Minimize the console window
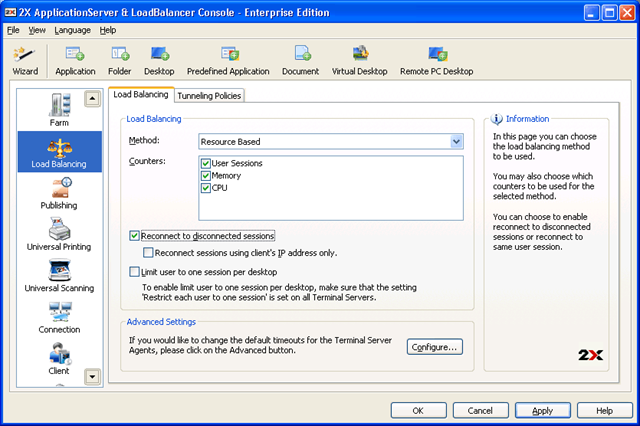640x426 pixels. 592,13
